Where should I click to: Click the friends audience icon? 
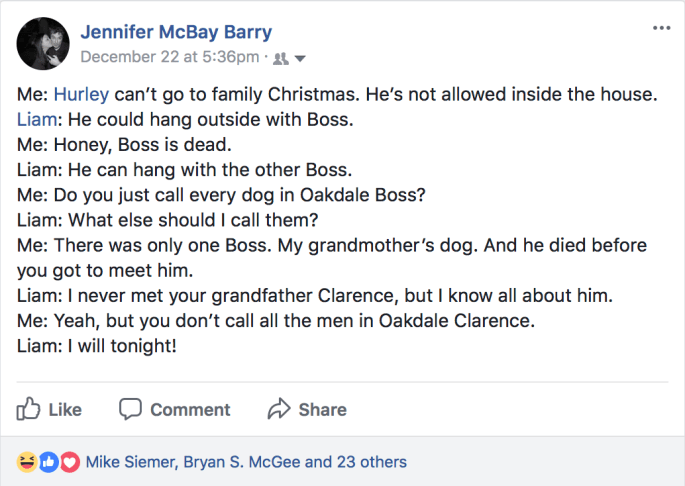pyautogui.click(x=281, y=58)
